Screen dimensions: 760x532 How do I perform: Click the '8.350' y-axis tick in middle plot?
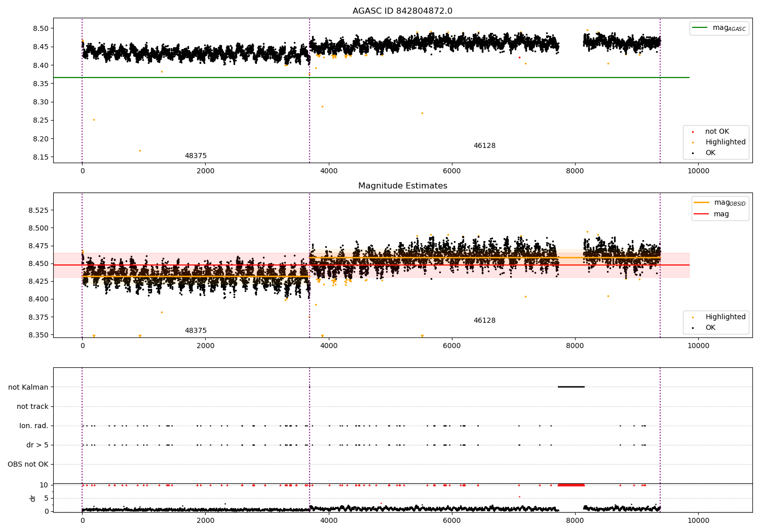pyautogui.click(x=39, y=335)
